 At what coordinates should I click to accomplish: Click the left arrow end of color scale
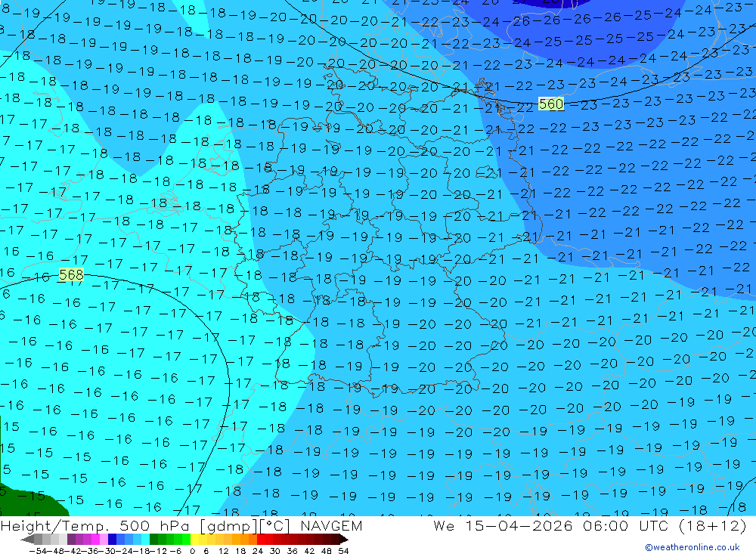27,539
